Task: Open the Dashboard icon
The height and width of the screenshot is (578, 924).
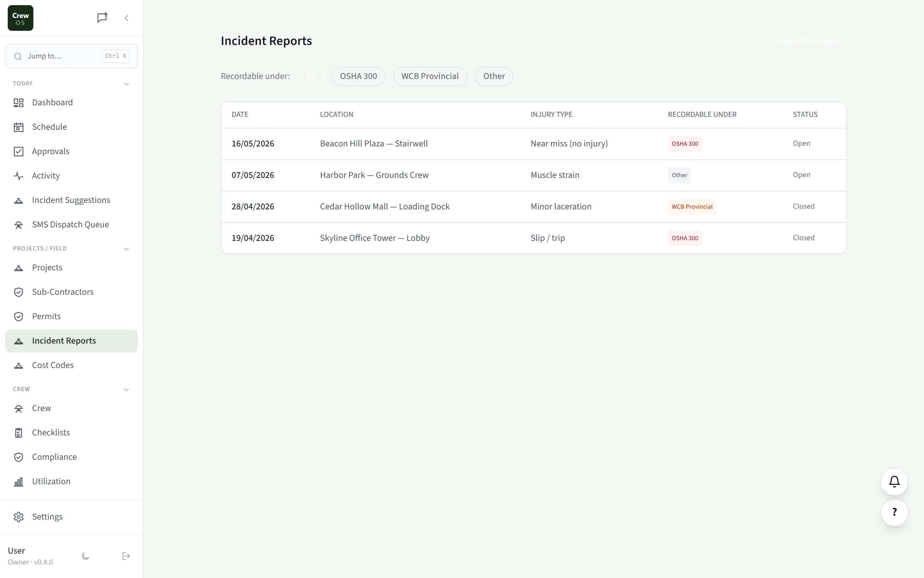Action: pos(19,102)
